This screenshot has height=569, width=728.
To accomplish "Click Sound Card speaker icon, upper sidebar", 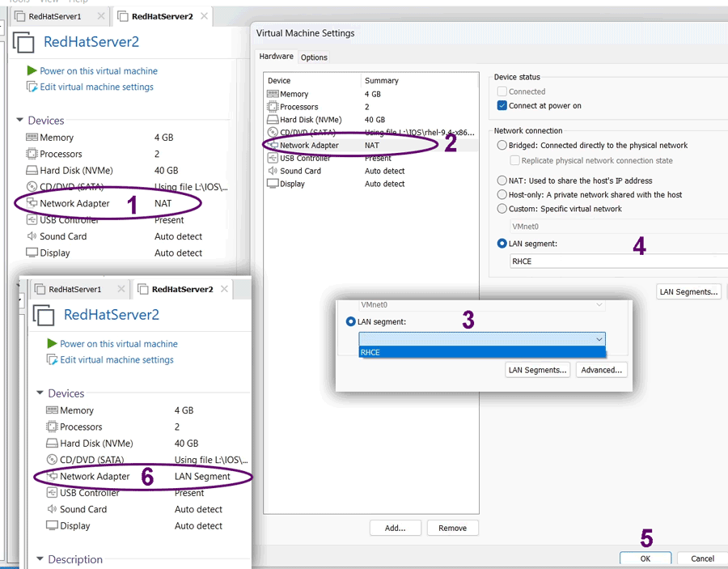I will [x=32, y=236].
